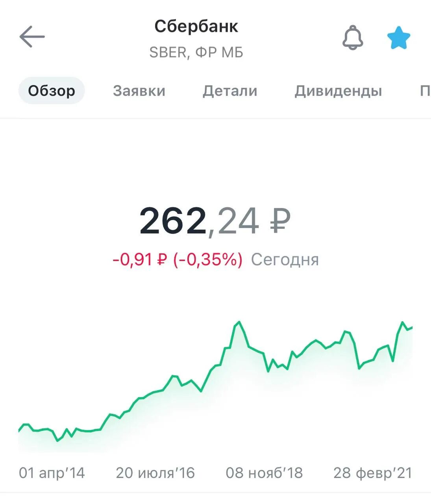Image resolution: width=431 pixels, height=504 pixels.
Task: Tap the back arrow icon
Action: click(x=32, y=37)
